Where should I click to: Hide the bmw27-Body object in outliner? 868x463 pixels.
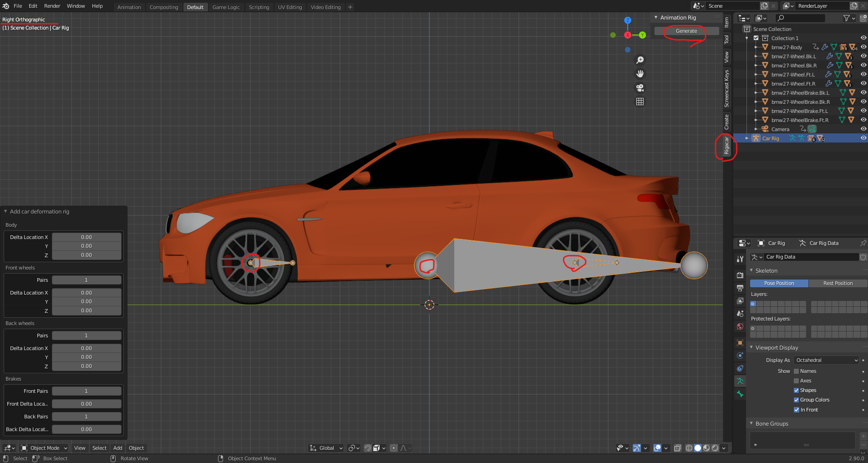point(863,47)
